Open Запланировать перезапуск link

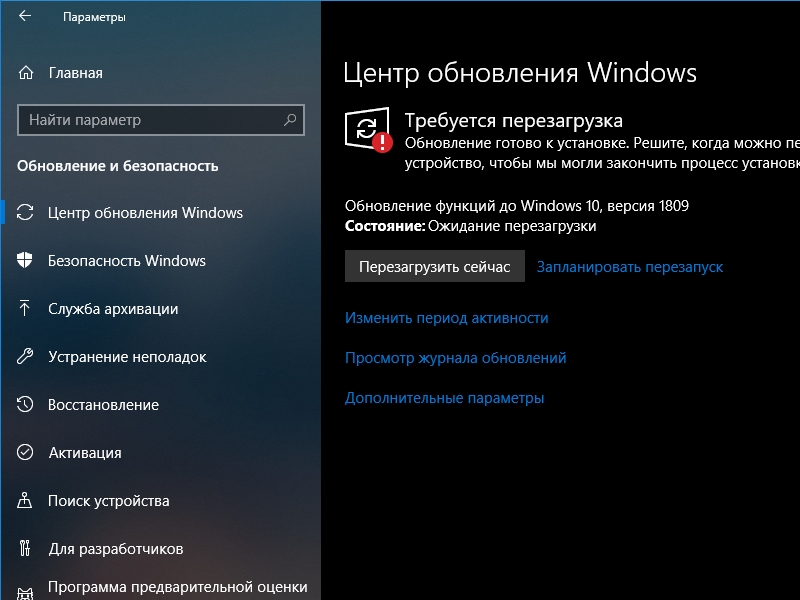[630, 267]
